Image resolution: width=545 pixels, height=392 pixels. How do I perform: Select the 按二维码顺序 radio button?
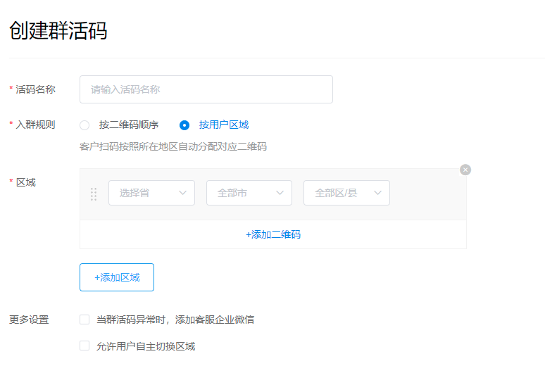click(84, 125)
